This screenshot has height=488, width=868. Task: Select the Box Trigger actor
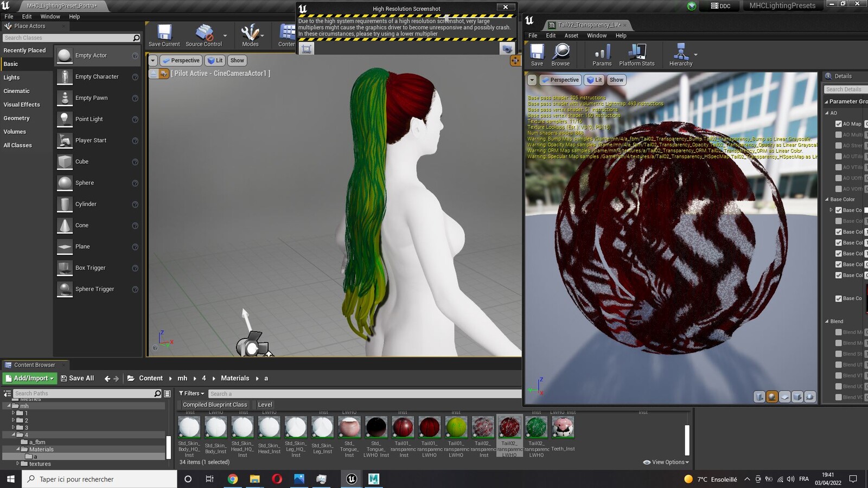click(98, 268)
